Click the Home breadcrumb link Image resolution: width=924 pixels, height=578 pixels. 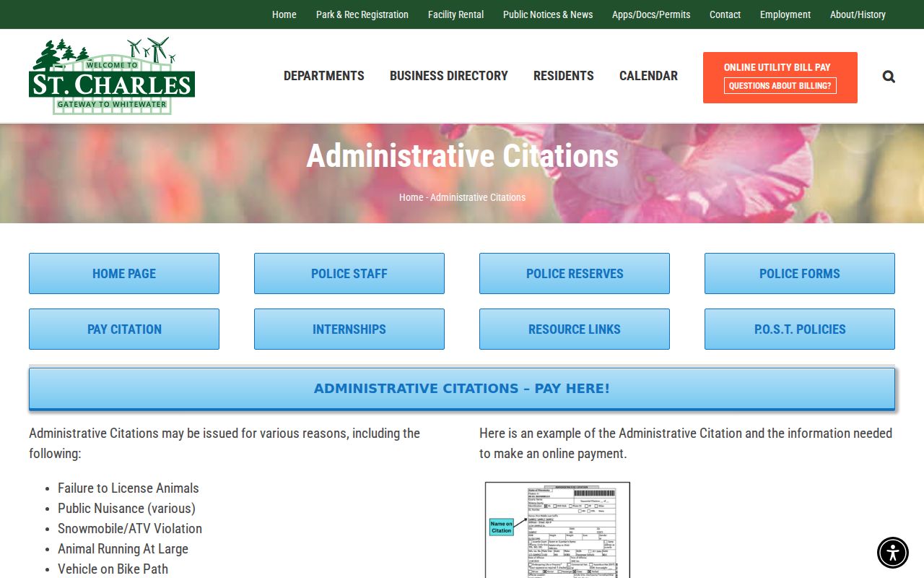(411, 197)
